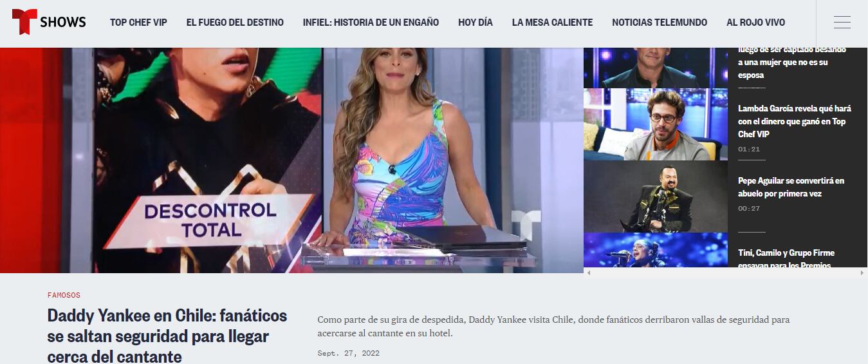Viewport: 868px width, 364px height.
Task: Go to El Fuego del Destino
Action: click(x=235, y=23)
